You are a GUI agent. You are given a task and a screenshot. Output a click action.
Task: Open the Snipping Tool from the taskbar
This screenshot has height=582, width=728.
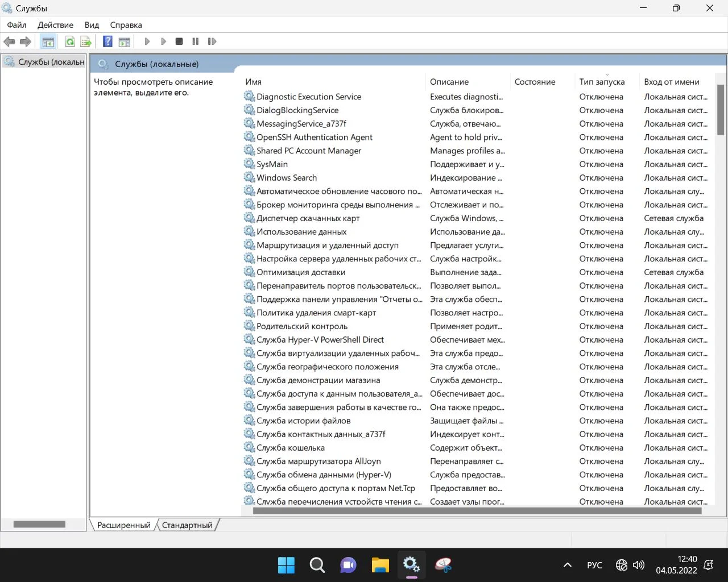pyautogui.click(x=443, y=565)
